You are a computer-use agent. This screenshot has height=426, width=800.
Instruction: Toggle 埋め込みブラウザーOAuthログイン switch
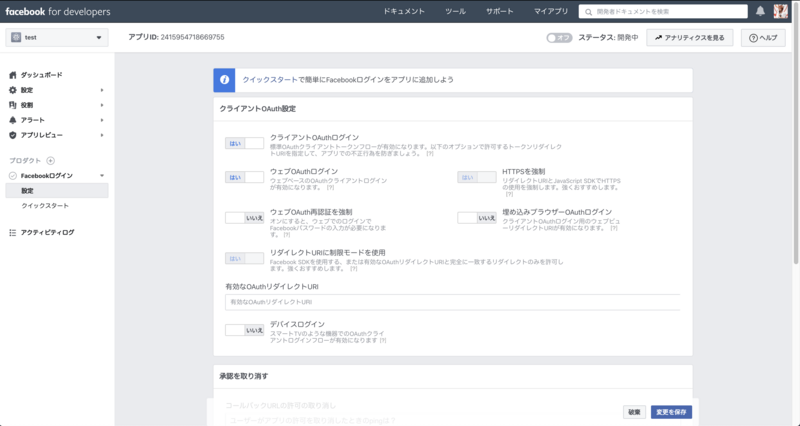477,218
